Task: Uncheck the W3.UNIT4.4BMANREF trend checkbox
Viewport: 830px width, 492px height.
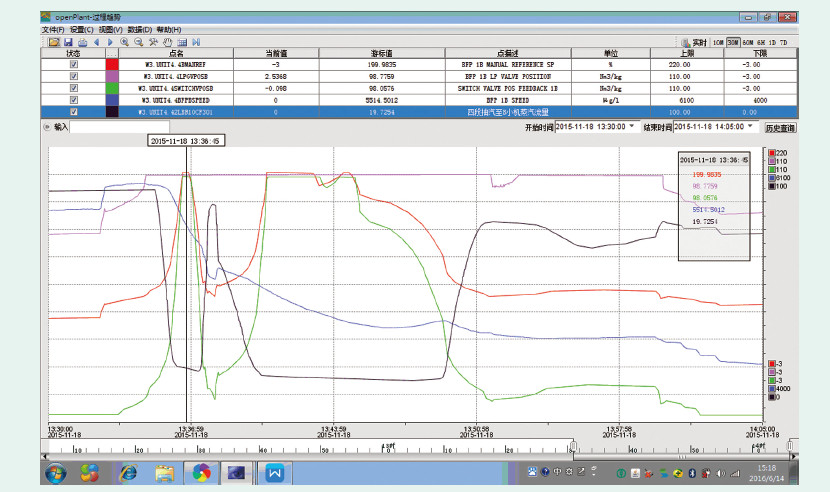Action: 74,65
